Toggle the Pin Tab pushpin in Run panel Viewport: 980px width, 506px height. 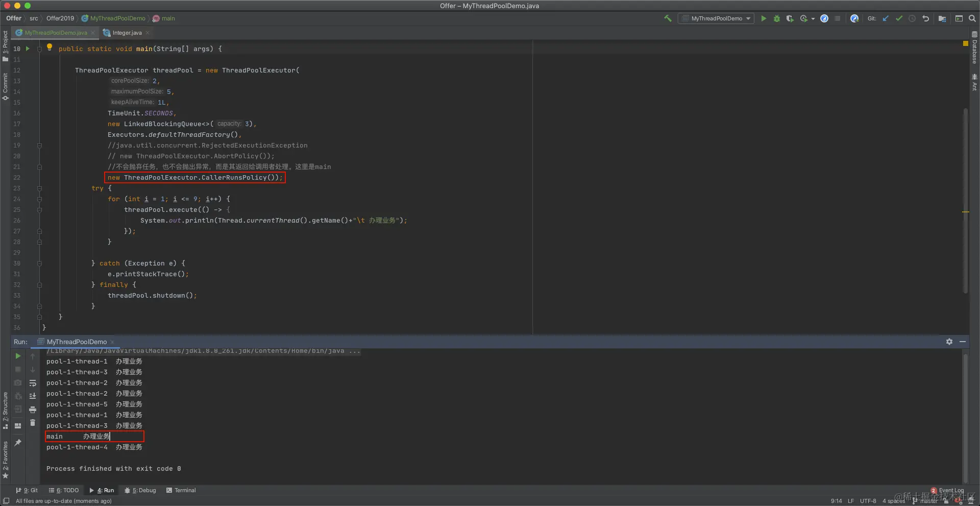pos(18,443)
